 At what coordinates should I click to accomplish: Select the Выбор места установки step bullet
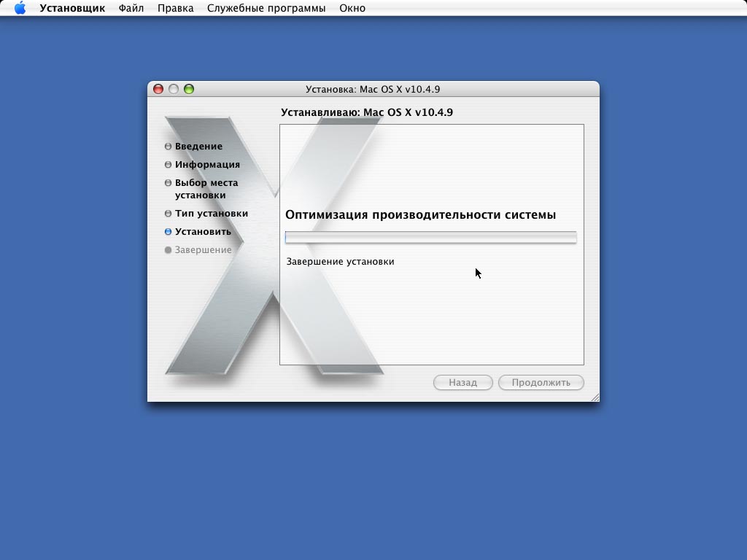point(169,183)
